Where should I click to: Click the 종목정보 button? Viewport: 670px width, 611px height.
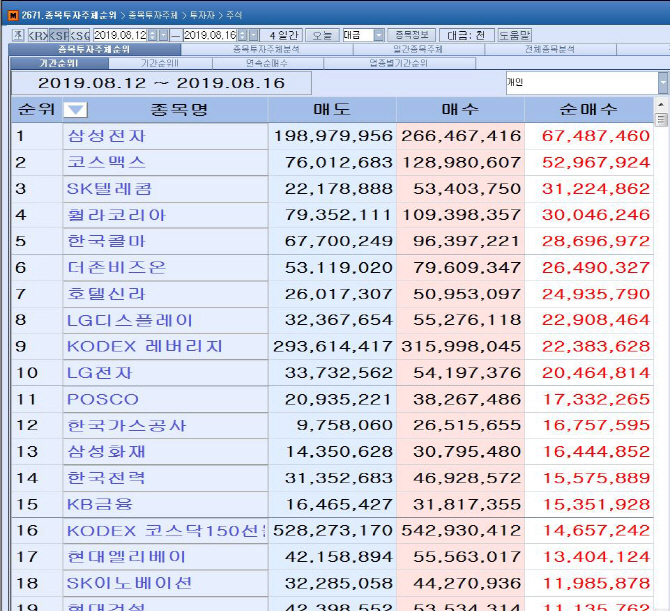(412, 35)
